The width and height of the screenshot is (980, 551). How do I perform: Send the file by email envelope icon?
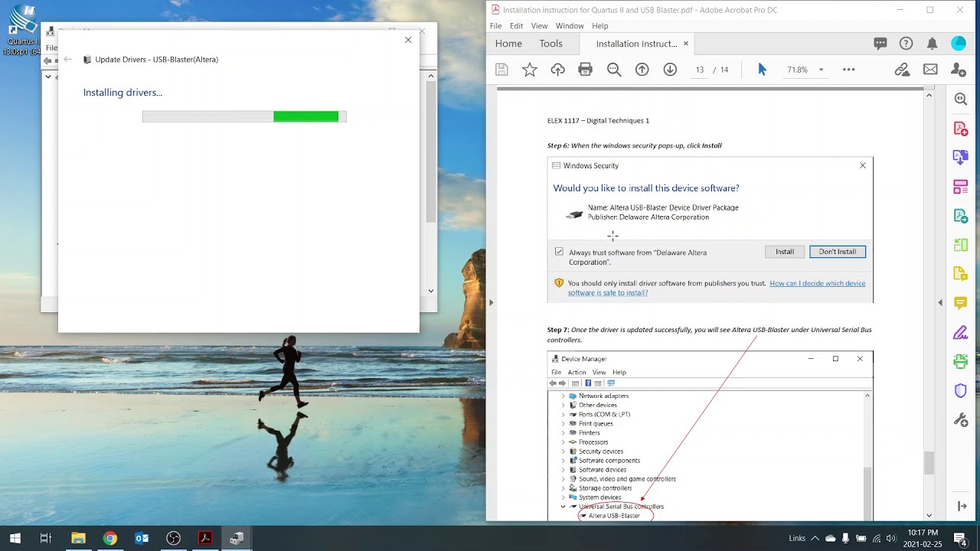point(930,70)
